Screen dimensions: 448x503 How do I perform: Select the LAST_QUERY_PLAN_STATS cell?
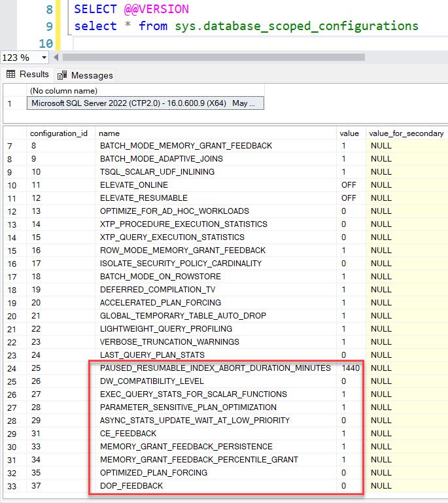coord(216,355)
